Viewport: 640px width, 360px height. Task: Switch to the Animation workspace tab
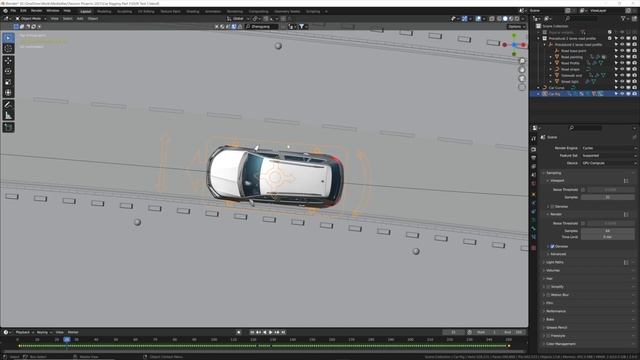pos(213,11)
